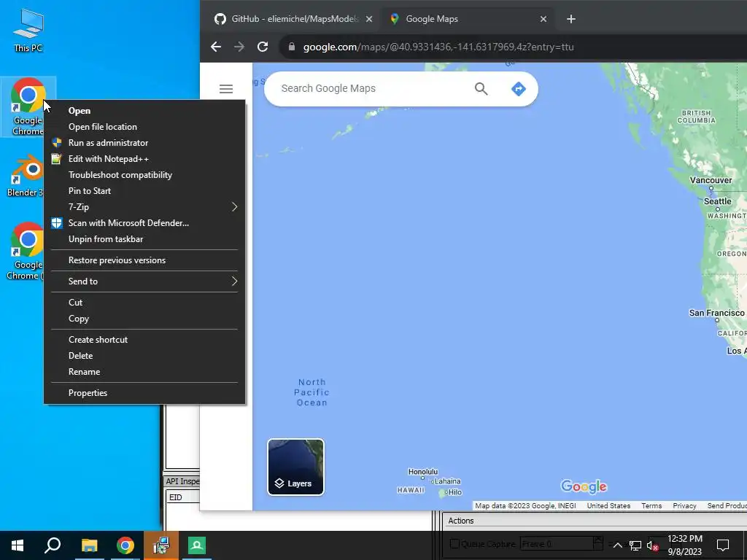Click the Maps search magnifier icon
Viewport: 747px width, 560px height.
coord(481,88)
